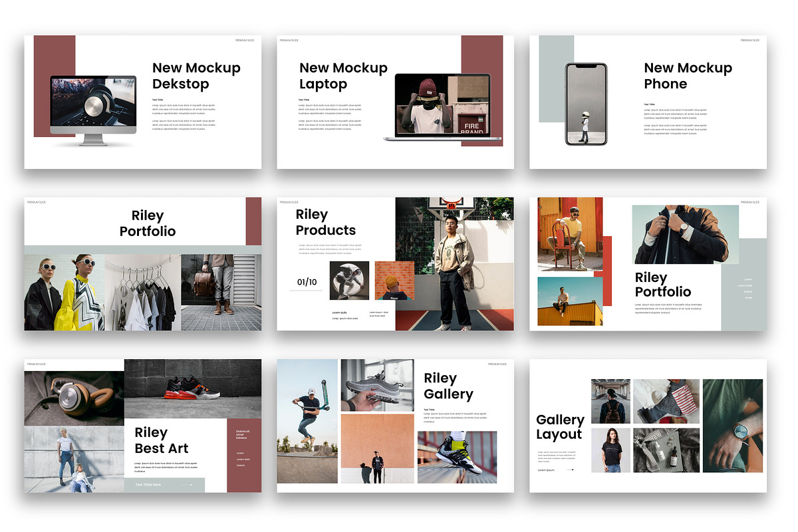Click the woman in black t-shirt photo
This screenshot has height=532, width=798.
(610, 450)
